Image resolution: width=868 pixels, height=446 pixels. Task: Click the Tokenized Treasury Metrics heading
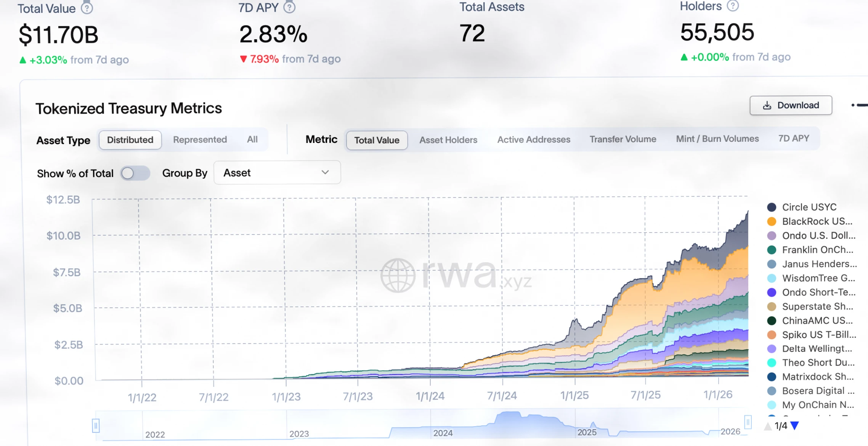tap(129, 108)
